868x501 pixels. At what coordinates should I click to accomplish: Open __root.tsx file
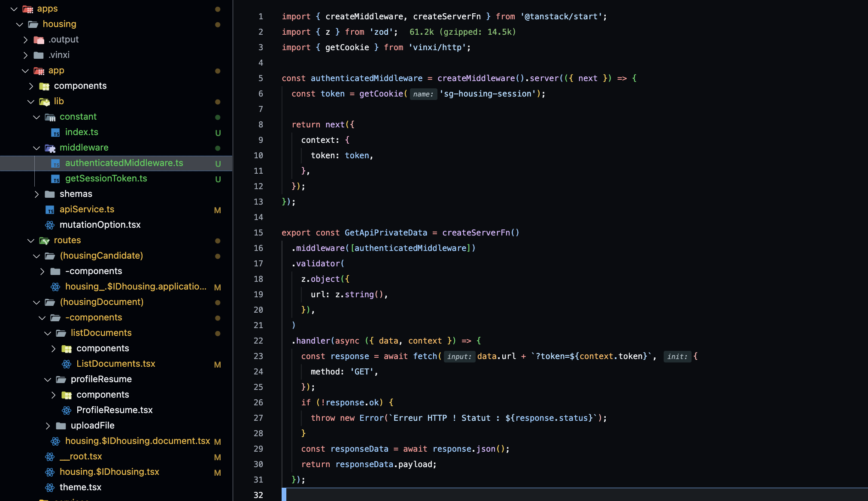coord(81,456)
